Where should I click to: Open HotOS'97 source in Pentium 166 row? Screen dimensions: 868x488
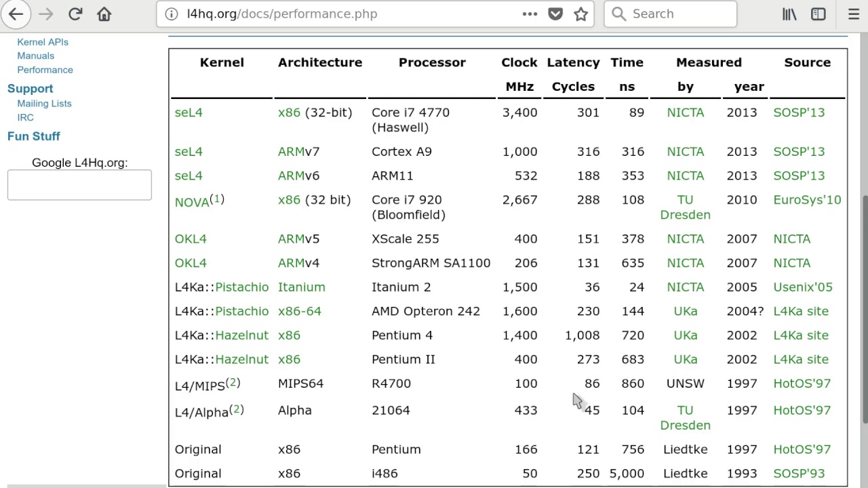tap(802, 449)
